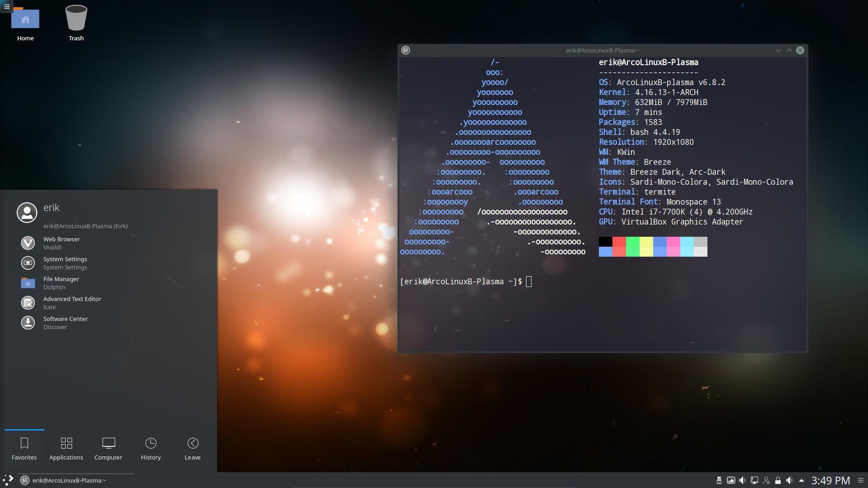Image resolution: width=868 pixels, height=488 pixels.
Task: Open the Trash desktop icon
Action: (x=76, y=24)
